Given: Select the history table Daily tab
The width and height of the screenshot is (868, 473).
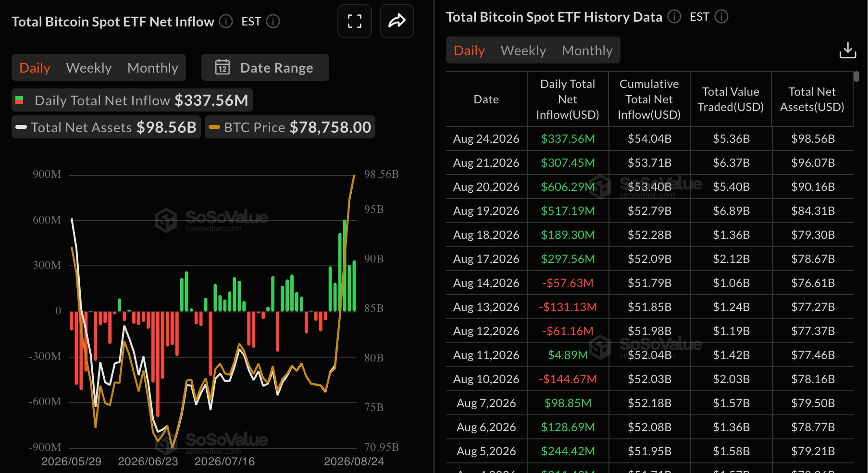Looking at the screenshot, I should point(470,50).
